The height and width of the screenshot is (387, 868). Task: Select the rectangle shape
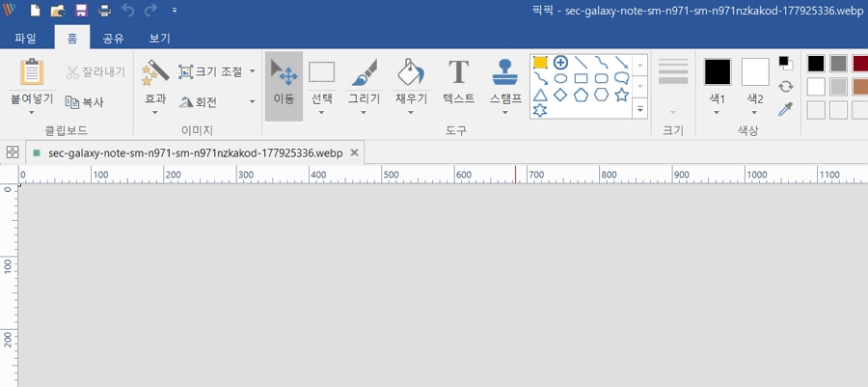click(582, 78)
